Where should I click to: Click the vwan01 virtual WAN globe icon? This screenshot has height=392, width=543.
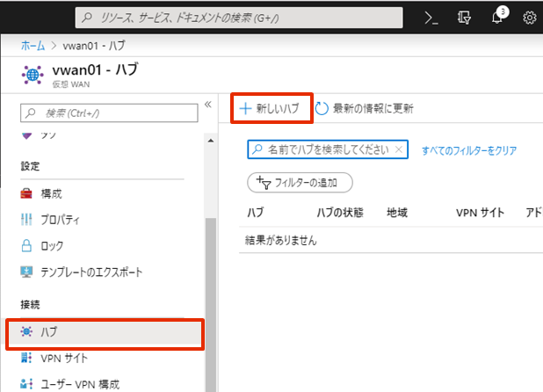[33, 75]
